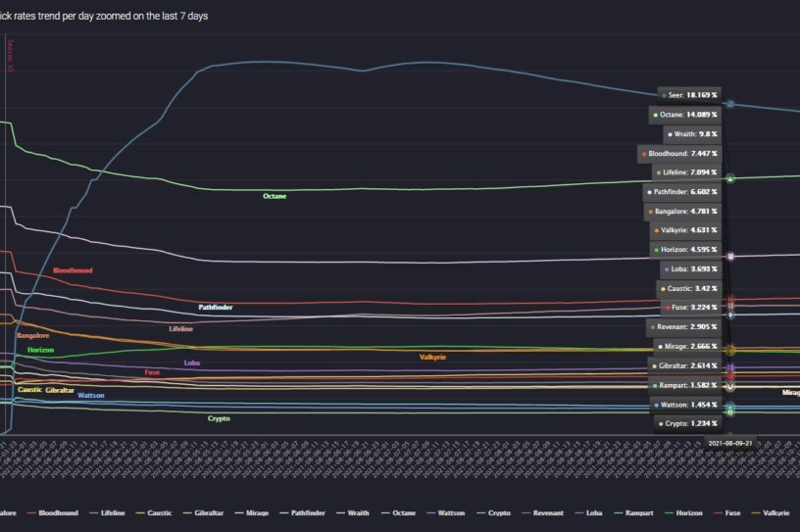Click the blue Wattson label on the chart
The image size is (800, 532).
[x=91, y=395]
